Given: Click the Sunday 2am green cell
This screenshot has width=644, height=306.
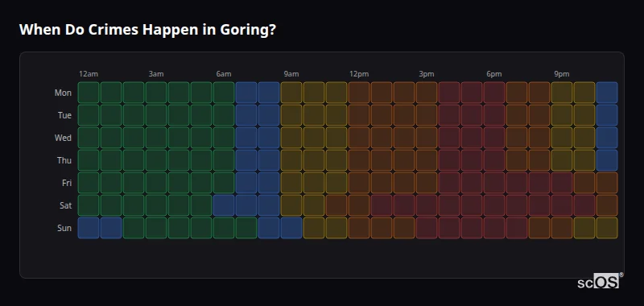Looking at the screenshot, I should tap(134, 228).
